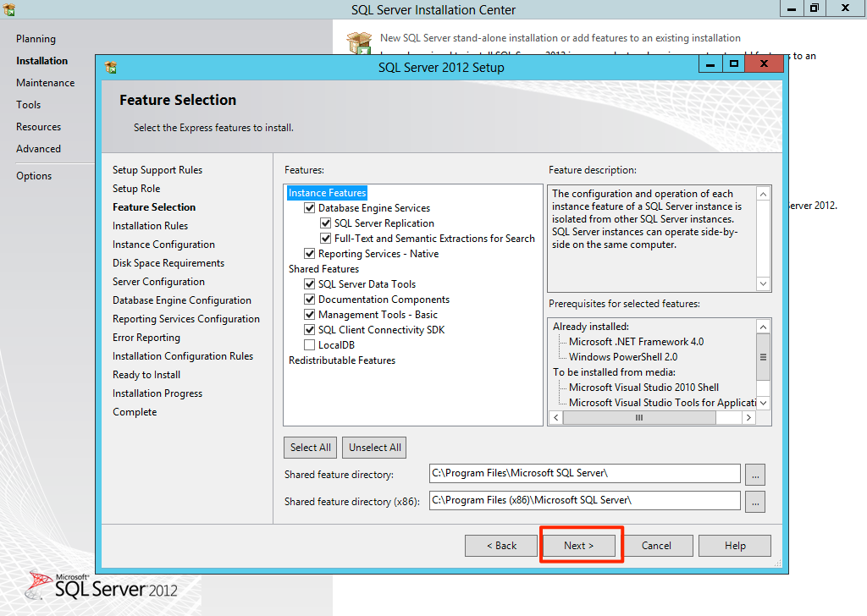
Task: Select the Instance Features tree node
Action: pyautogui.click(x=327, y=193)
